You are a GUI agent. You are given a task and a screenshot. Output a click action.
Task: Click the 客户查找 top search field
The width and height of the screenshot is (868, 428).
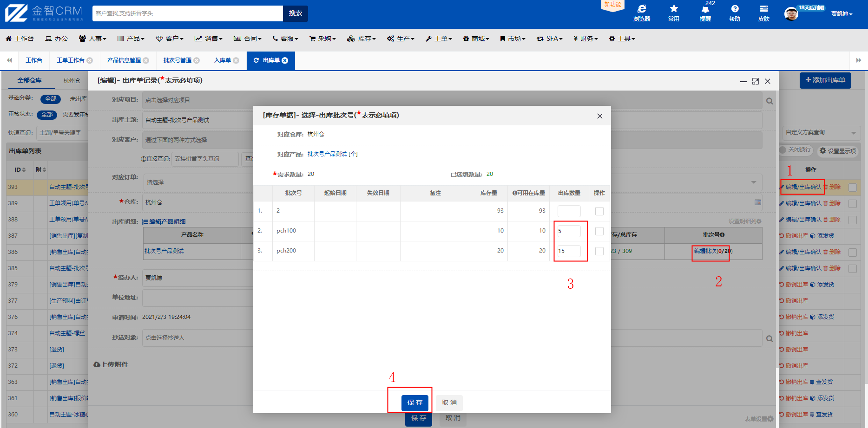click(x=188, y=13)
